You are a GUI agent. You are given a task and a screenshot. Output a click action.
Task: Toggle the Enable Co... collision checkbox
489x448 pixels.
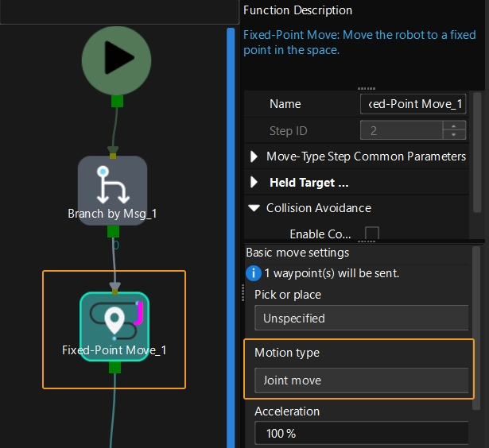click(x=371, y=234)
